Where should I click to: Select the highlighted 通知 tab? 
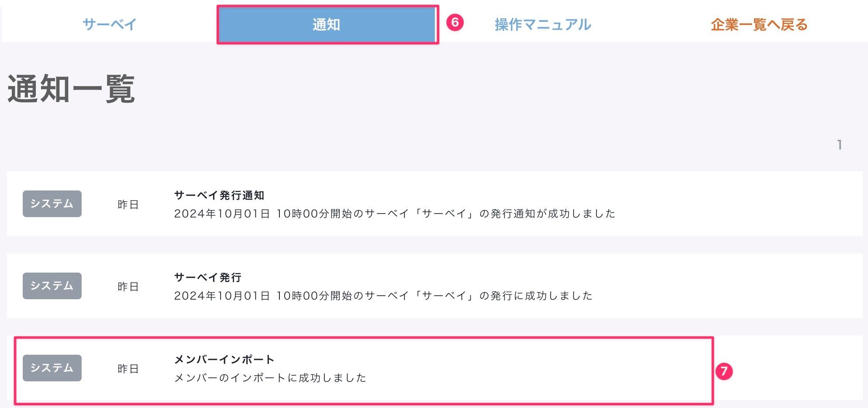coord(327,24)
